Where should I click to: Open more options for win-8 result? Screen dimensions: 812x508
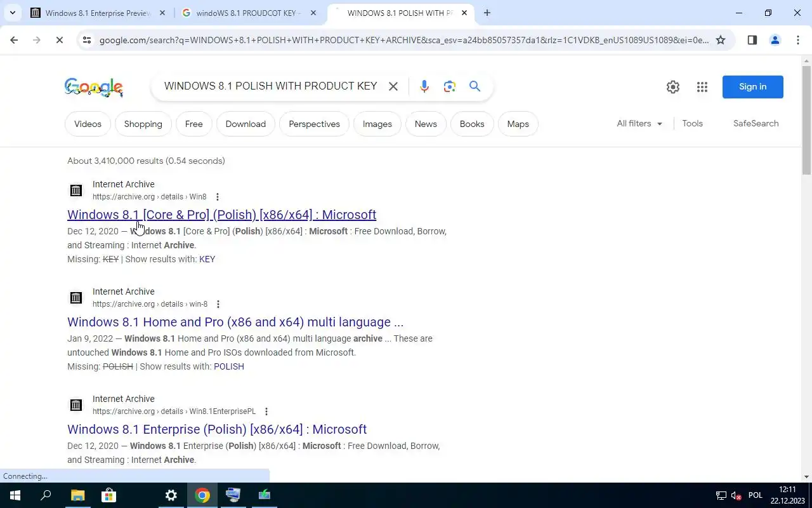218,304
